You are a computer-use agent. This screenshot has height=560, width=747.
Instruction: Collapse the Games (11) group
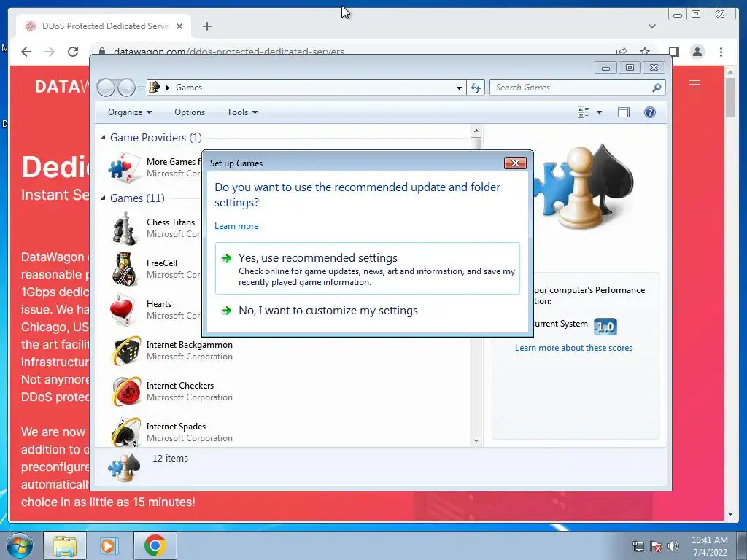[103, 198]
